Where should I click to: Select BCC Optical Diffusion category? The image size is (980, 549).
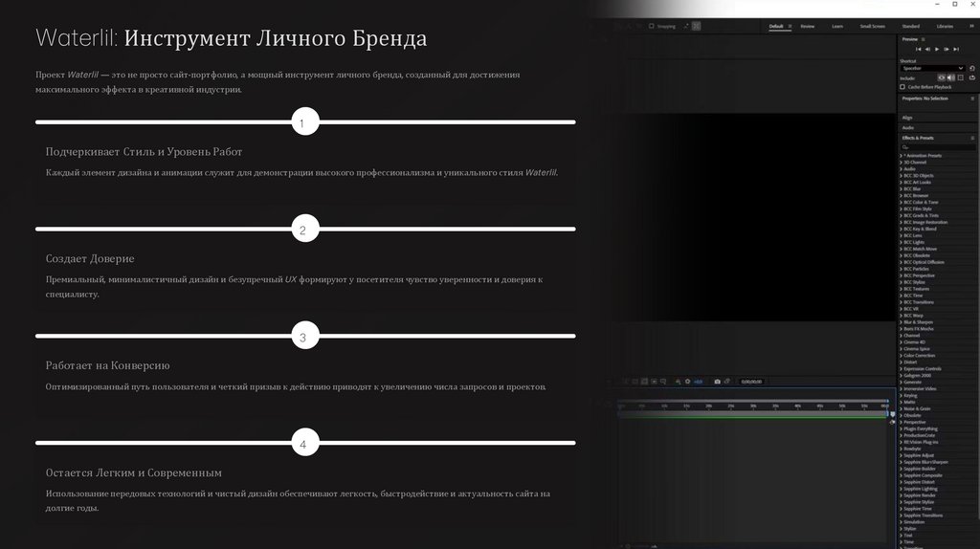pos(924,262)
